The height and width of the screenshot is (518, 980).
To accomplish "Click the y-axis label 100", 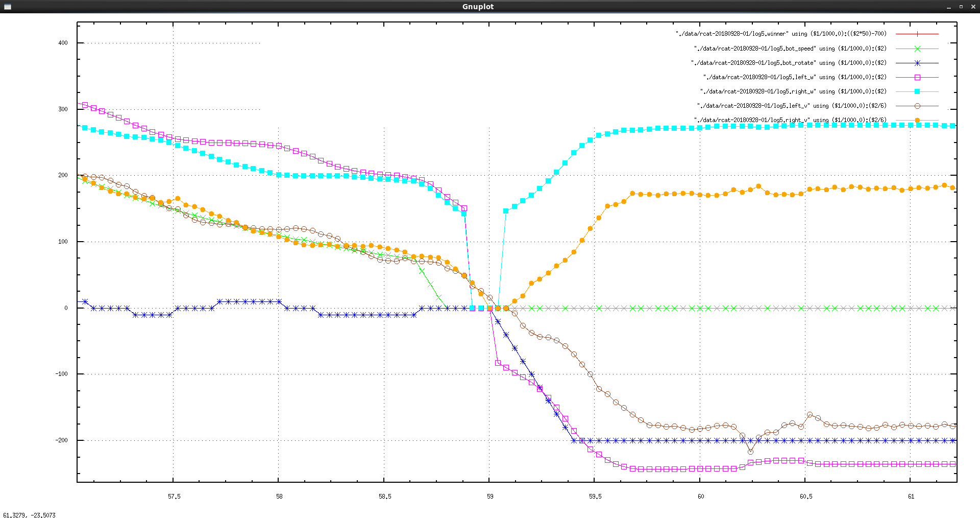I will [63, 242].
